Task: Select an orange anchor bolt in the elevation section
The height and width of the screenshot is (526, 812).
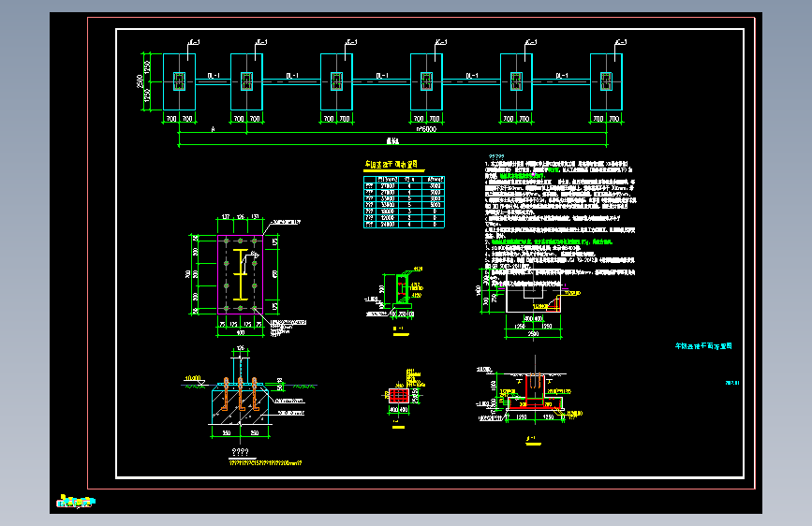Action: pyautogui.click(x=241, y=393)
